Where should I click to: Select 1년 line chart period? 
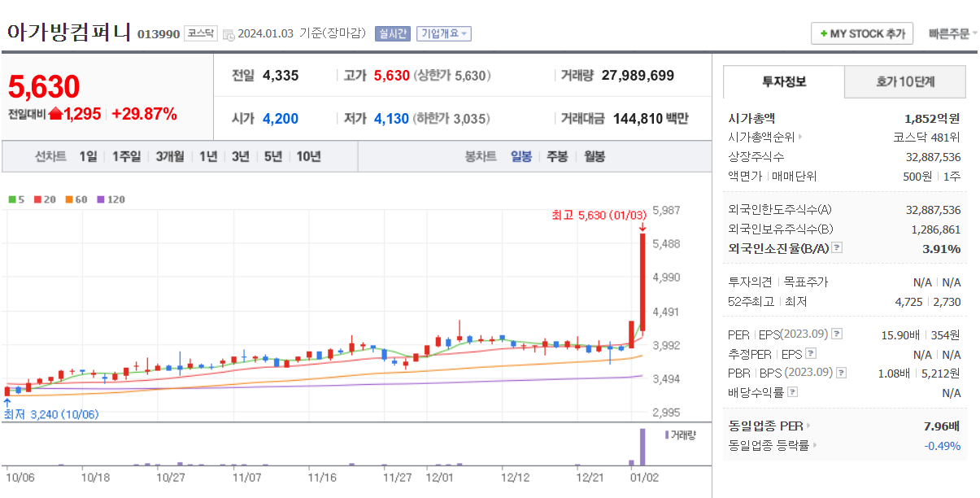208,156
